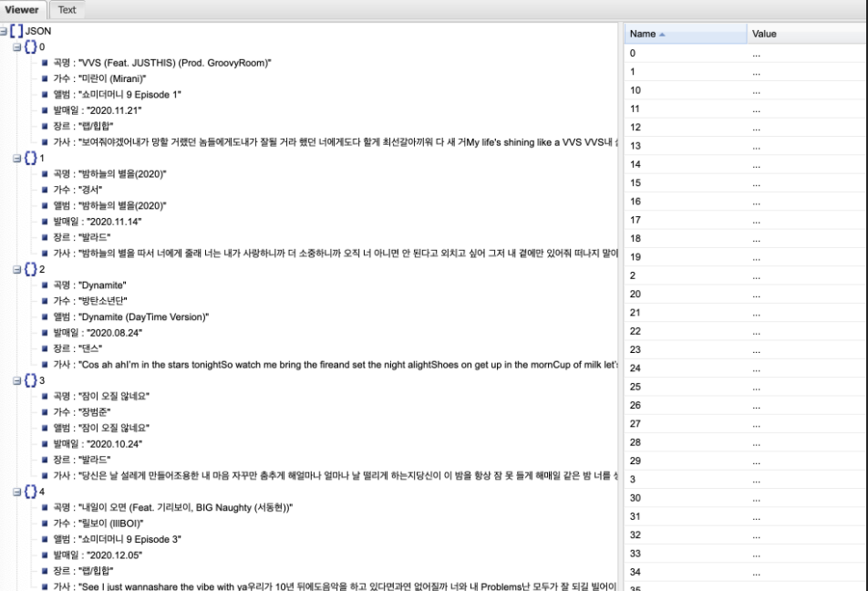Click property icon beside "미란이 (Mirani)" row
Screen dimensions: 868x591
point(45,78)
